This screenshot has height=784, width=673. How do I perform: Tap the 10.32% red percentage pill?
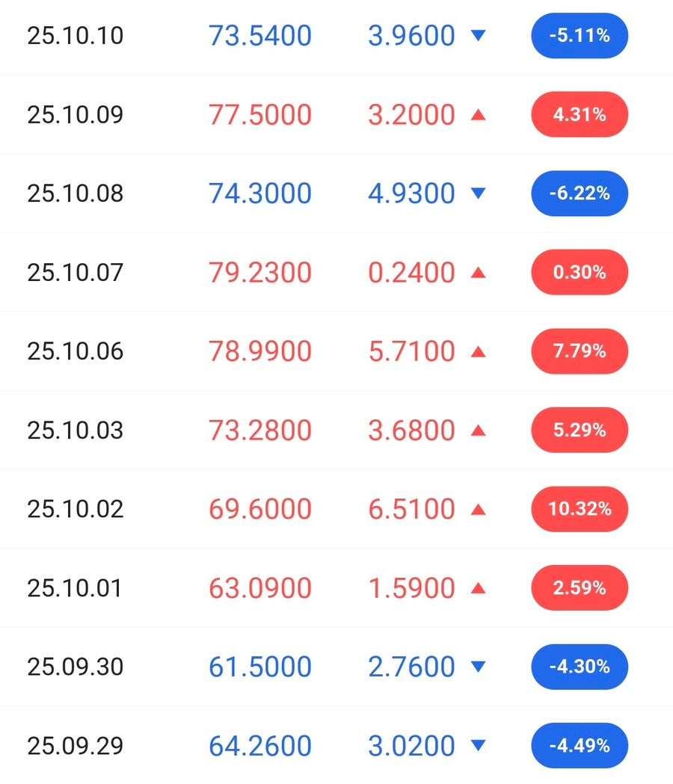coord(580,510)
